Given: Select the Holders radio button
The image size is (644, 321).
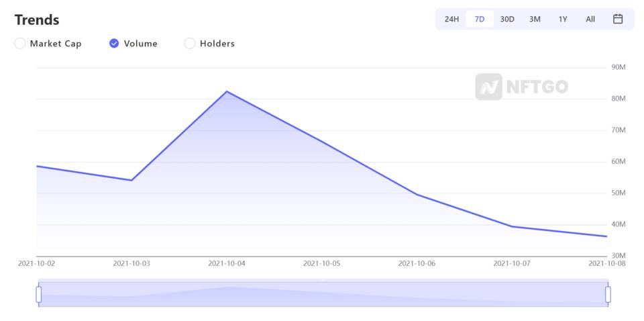Looking at the screenshot, I should click(x=189, y=44).
